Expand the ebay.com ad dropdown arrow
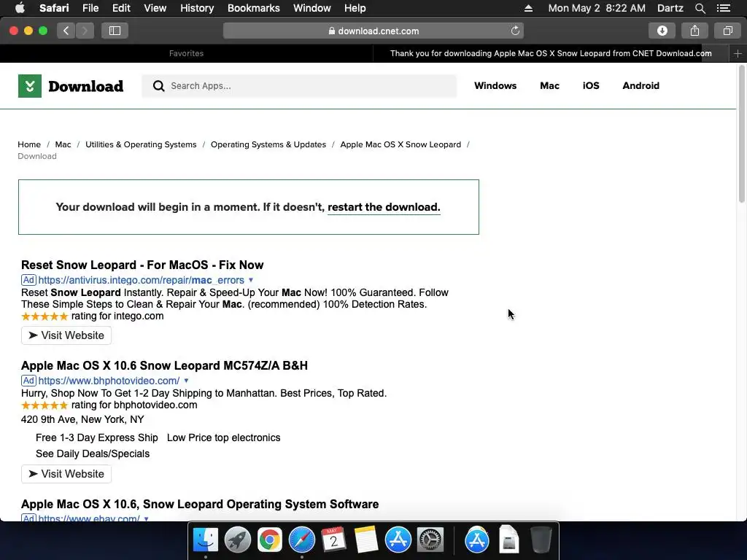Screen dimensions: 747x560 pos(146,518)
